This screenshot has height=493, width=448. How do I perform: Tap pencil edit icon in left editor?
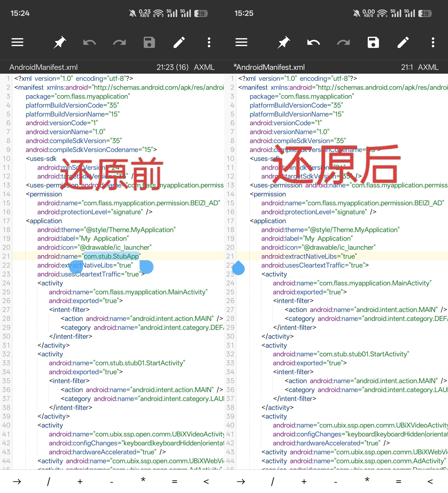pyautogui.click(x=179, y=42)
